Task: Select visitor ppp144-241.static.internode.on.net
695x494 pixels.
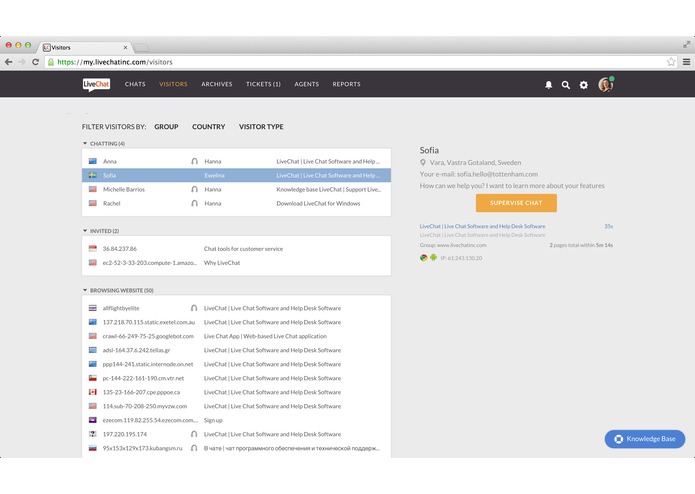Action: 236,364
